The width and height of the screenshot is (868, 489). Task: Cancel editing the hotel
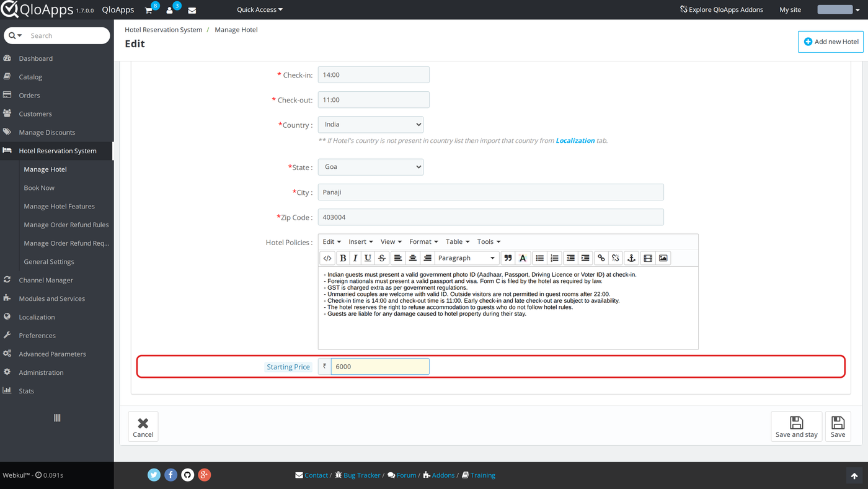click(143, 426)
